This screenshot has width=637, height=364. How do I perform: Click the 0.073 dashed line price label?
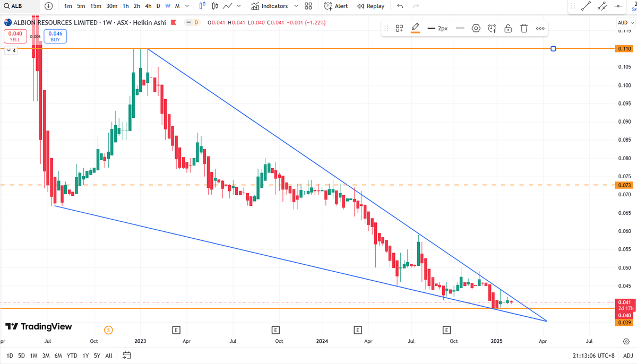624,185
